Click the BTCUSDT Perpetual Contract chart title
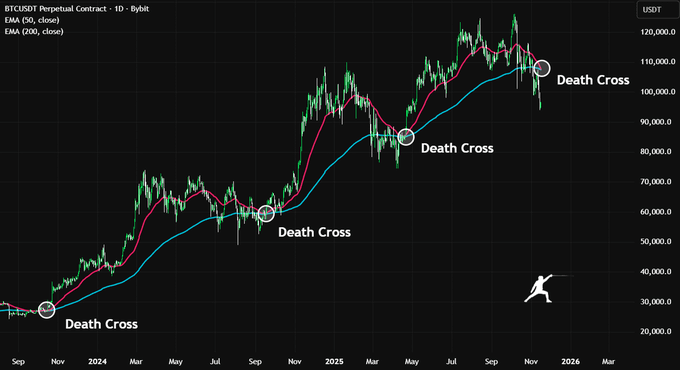The height and width of the screenshot is (370, 680). coord(77,9)
